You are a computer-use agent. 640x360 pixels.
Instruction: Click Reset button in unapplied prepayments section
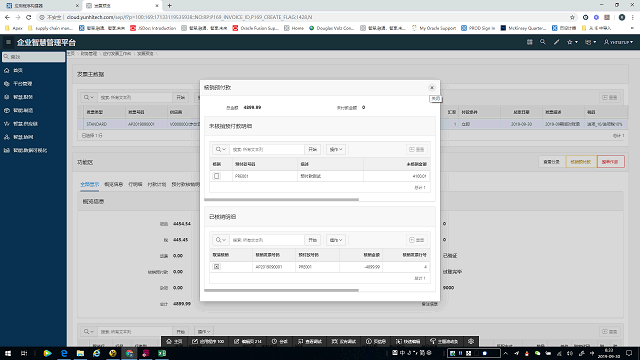(x=417, y=149)
